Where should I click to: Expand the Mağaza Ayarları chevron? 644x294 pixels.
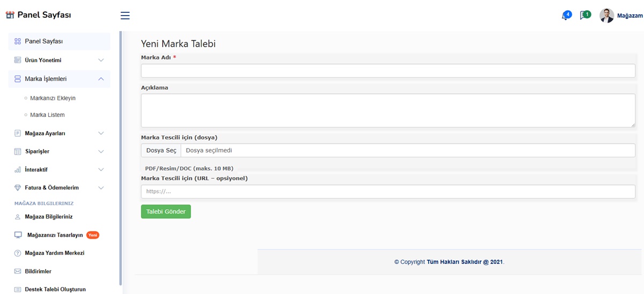(101, 133)
